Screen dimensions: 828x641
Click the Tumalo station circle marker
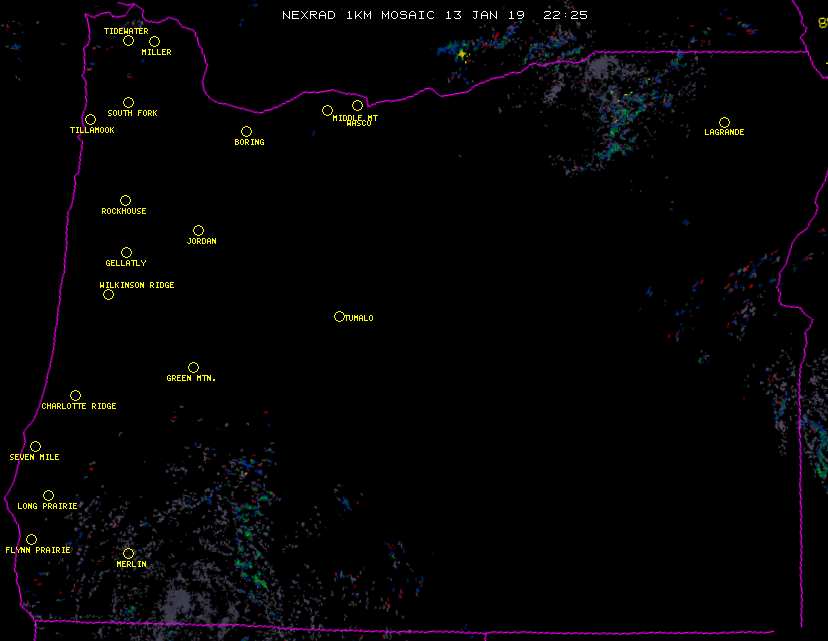[339, 316]
